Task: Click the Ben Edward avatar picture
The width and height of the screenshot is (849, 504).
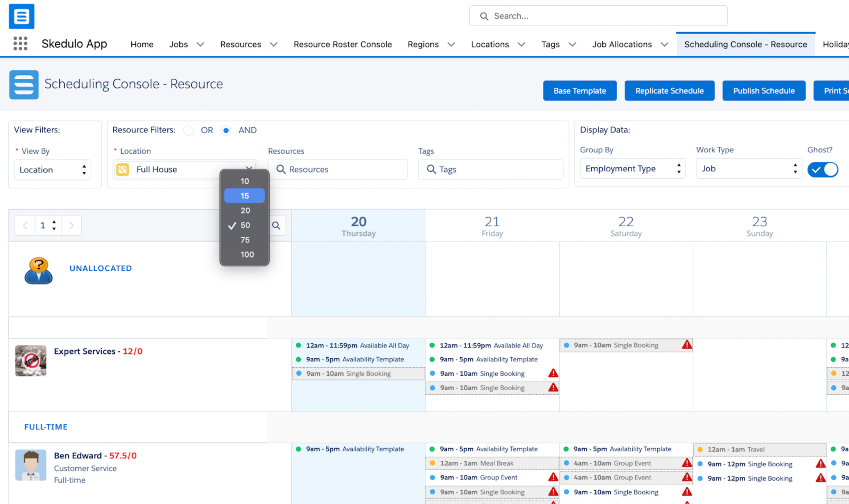Action: (31, 465)
